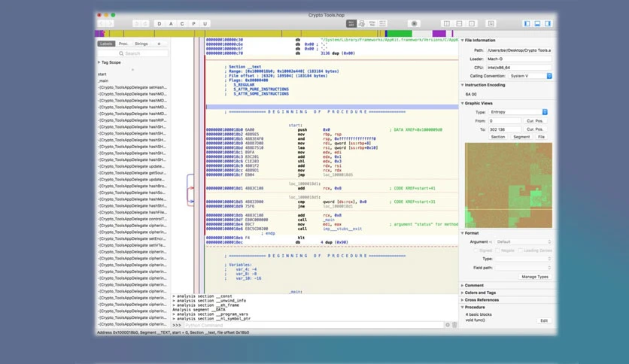Switch to hexadecimal view mode

point(382,23)
